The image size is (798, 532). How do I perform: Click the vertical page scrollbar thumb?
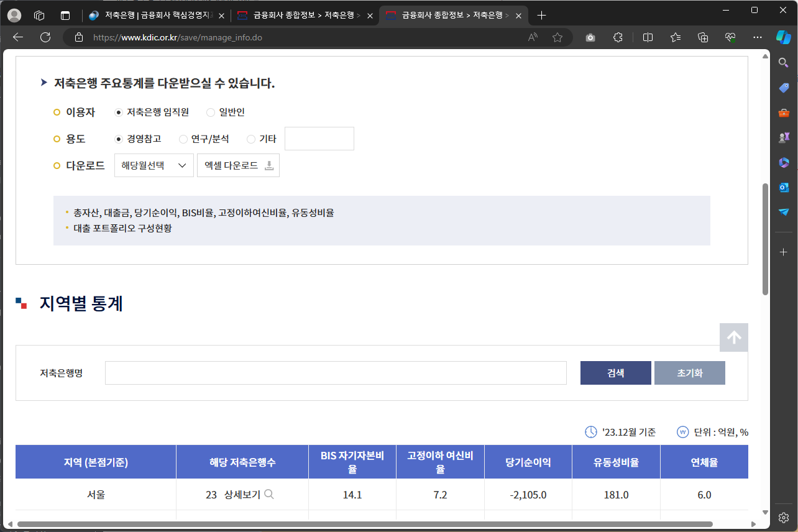766,239
